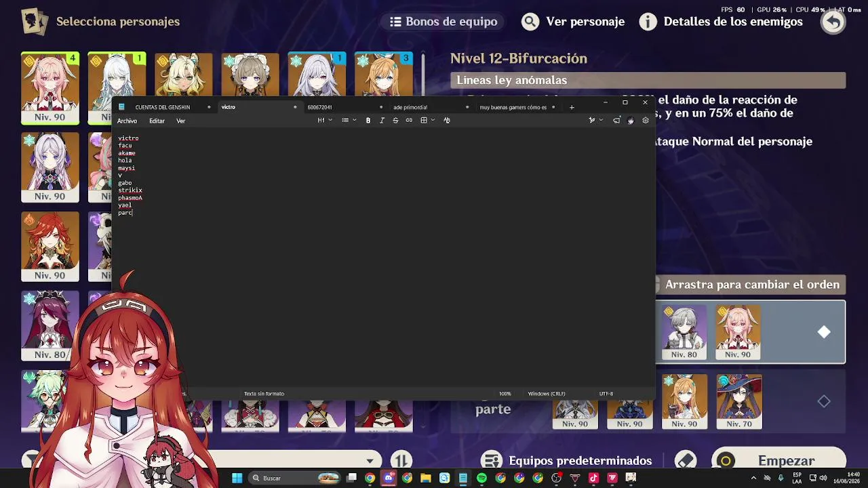868x488 pixels.
Task: Click the Empezar start button
Action: click(778, 461)
